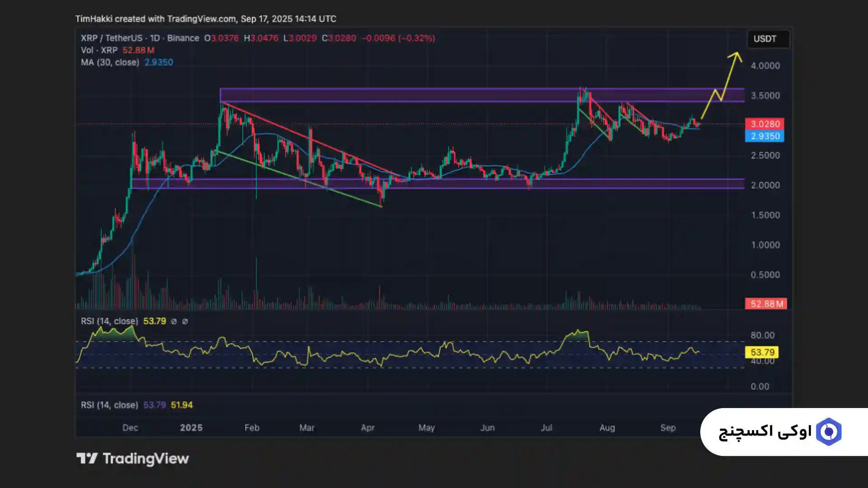Select the lower RSI (14, close) legend
This screenshot has height=488, width=868.
pyautogui.click(x=109, y=405)
